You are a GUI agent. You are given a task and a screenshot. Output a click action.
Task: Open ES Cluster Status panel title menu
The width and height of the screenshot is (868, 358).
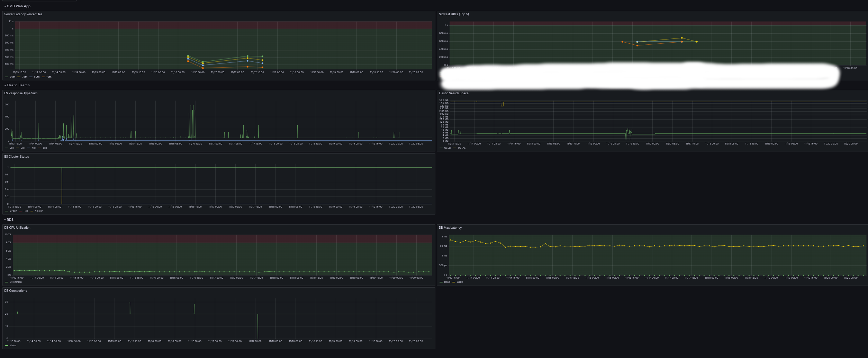tap(17, 157)
